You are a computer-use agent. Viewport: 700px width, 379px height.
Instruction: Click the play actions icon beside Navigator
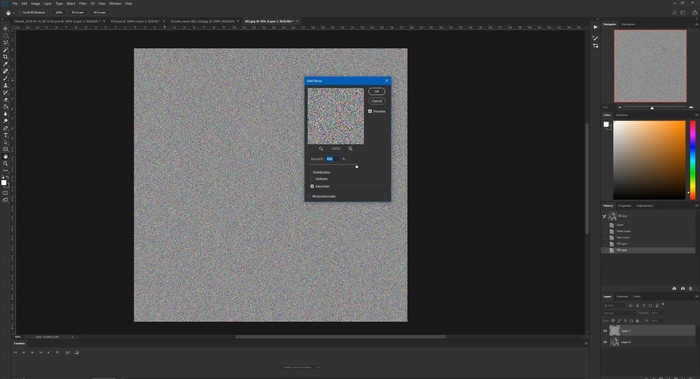596,27
